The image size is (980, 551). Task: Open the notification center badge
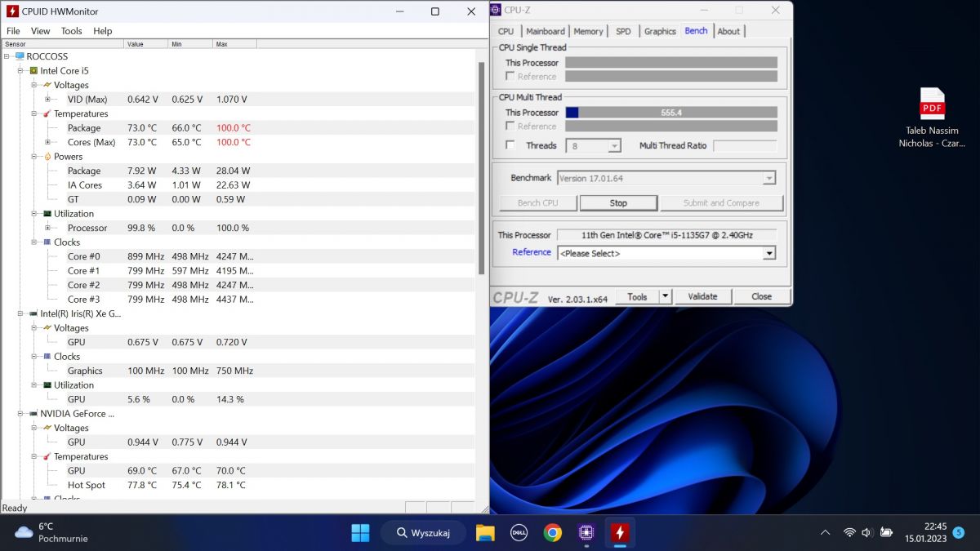pyautogui.click(x=959, y=532)
